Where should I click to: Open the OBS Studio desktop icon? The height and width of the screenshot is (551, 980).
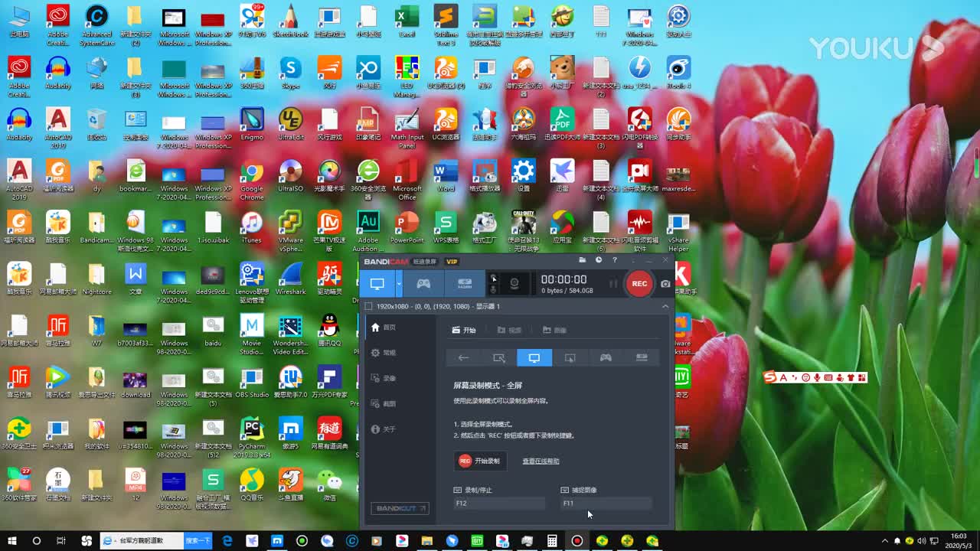coord(252,381)
